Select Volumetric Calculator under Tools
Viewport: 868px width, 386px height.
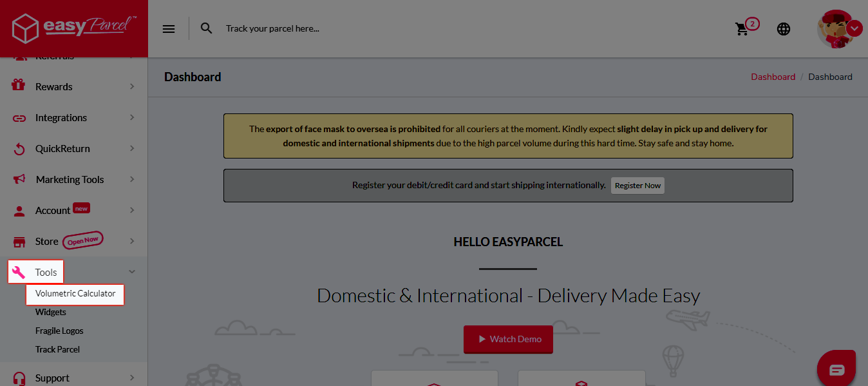[x=75, y=293]
